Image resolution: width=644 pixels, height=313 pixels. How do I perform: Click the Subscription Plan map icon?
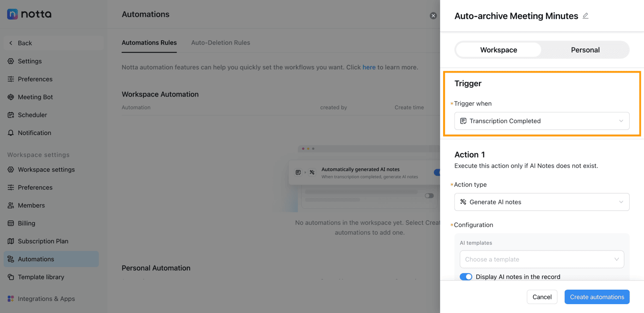[11, 241]
